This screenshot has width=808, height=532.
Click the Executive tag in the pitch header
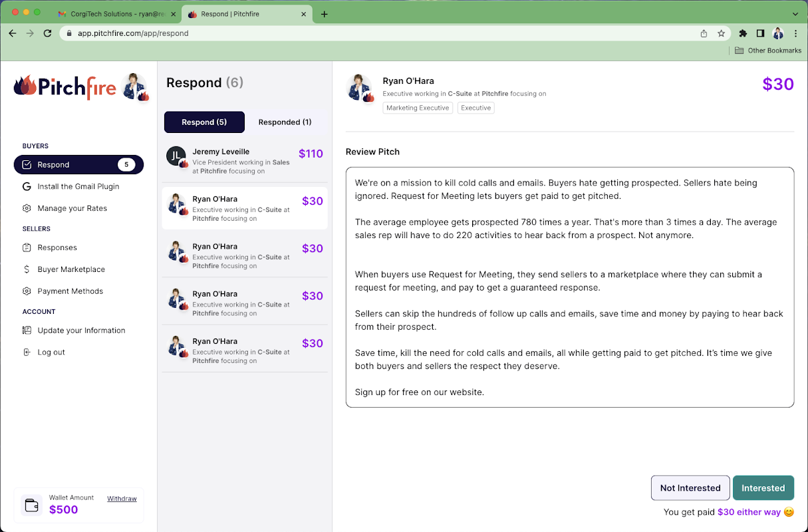pos(476,108)
